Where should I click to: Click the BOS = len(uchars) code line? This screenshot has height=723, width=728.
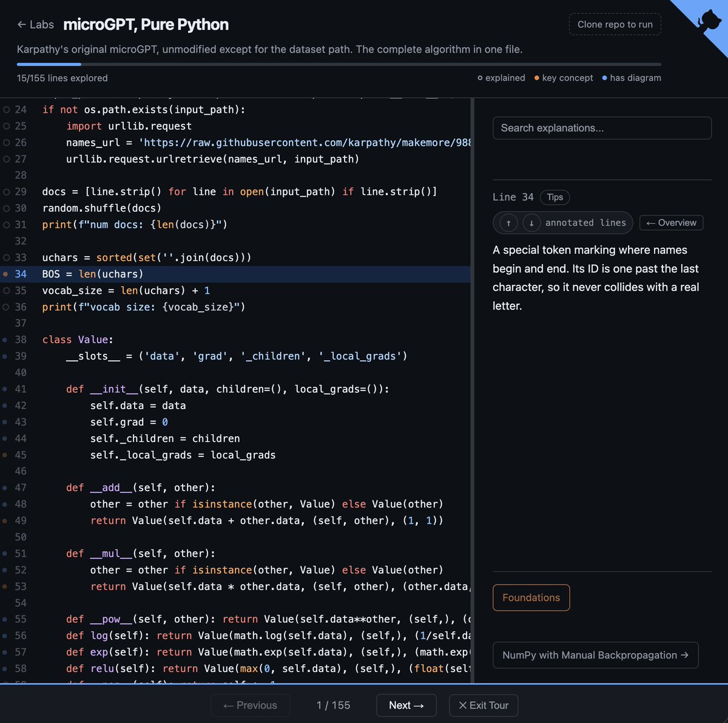[235, 274]
